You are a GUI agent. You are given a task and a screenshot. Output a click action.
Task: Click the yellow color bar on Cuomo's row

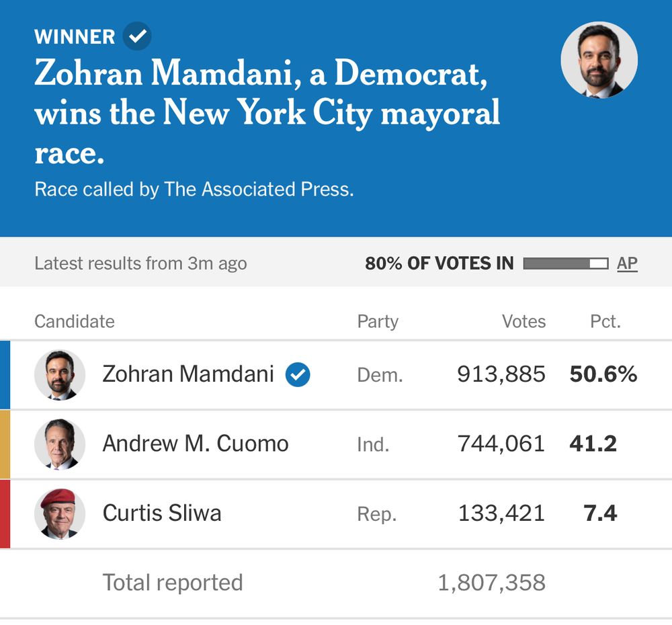tap(5, 444)
